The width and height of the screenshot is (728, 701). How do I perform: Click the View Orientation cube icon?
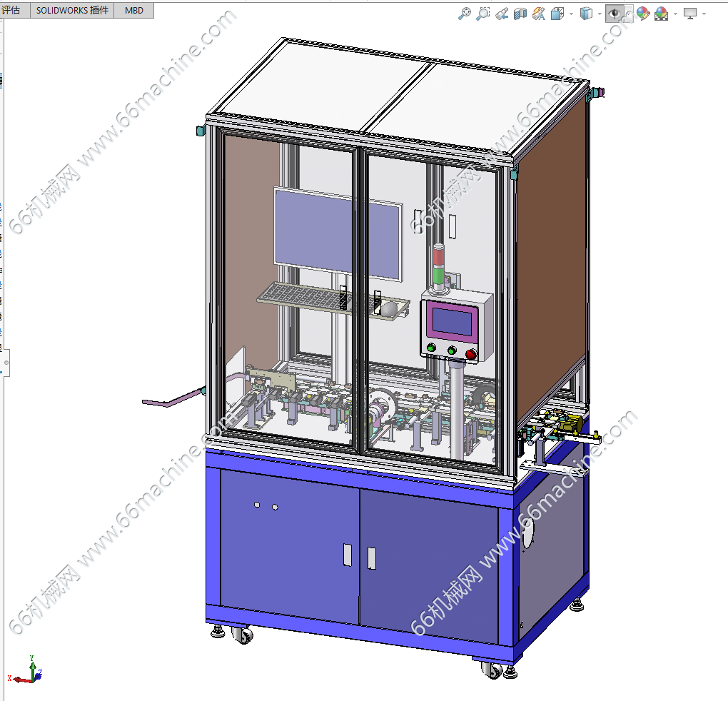(x=557, y=14)
